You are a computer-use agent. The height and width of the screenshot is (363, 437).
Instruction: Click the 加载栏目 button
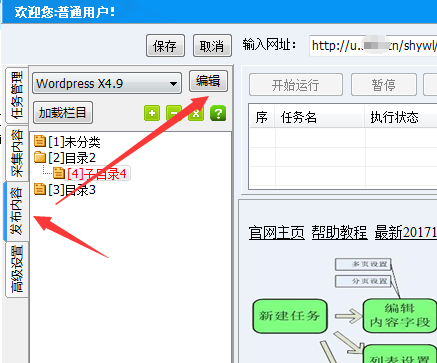pyautogui.click(x=63, y=113)
